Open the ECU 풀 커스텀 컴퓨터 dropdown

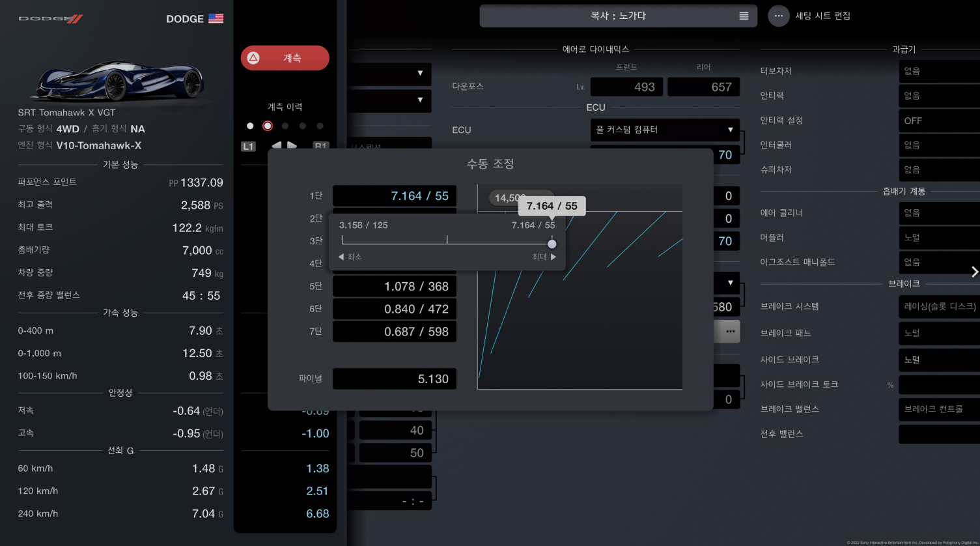click(x=665, y=130)
